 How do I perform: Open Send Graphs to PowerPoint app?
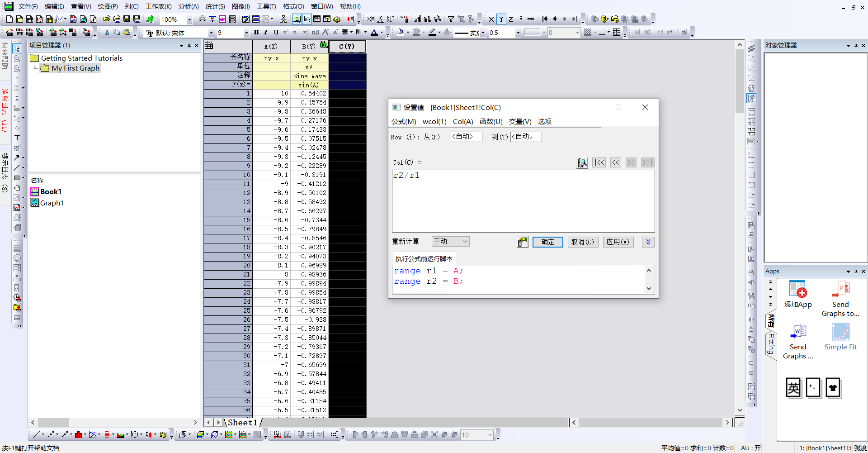click(840, 299)
